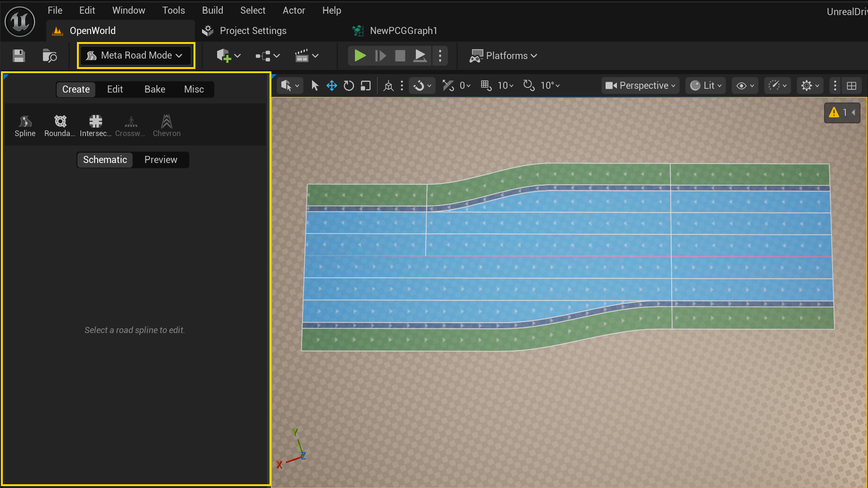Click the road spline in viewport
Image resolution: width=868 pixels, height=488 pixels.
[568, 257]
